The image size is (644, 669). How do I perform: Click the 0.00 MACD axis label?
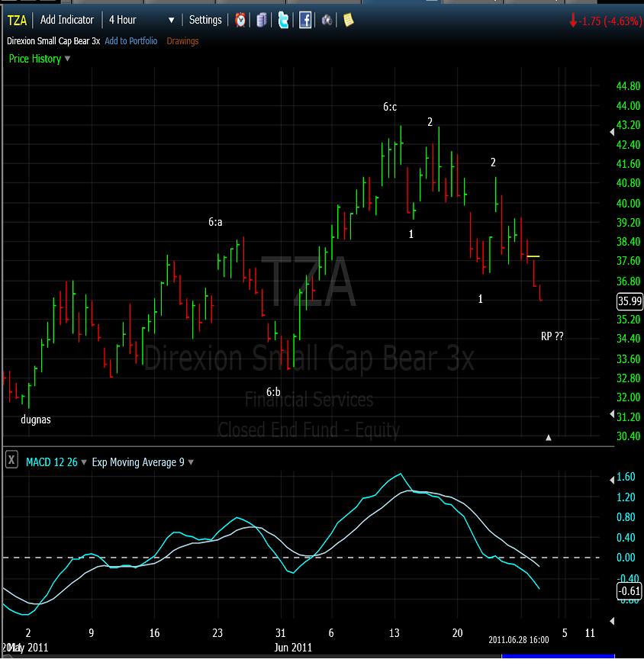tap(626, 557)
